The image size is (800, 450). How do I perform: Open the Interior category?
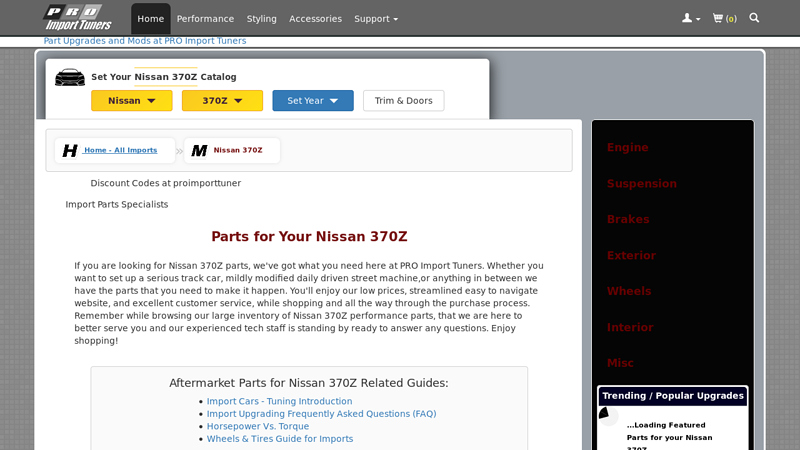630,328
